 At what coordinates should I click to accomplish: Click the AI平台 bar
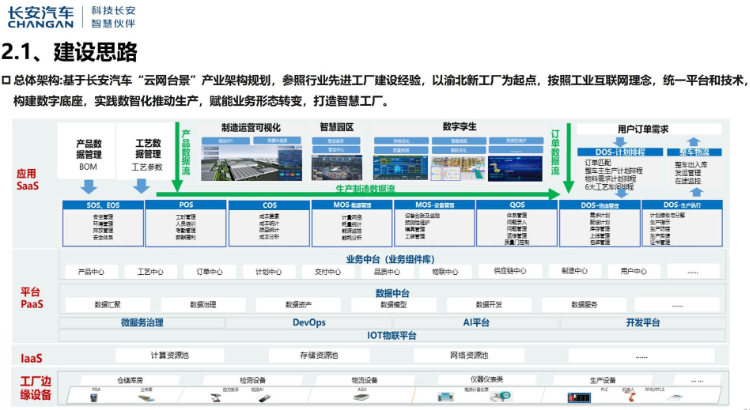point(476,322)
